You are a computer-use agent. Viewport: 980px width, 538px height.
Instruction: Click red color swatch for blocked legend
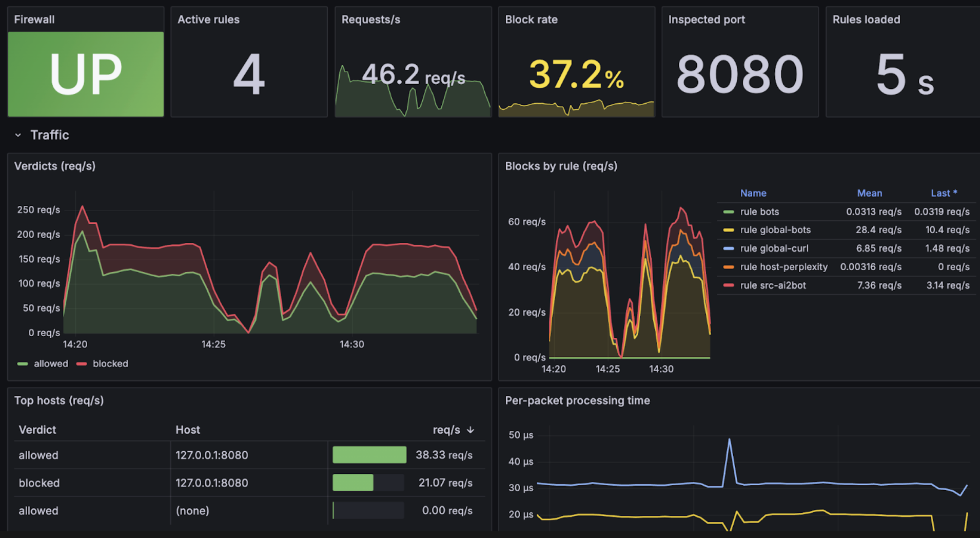82,363
